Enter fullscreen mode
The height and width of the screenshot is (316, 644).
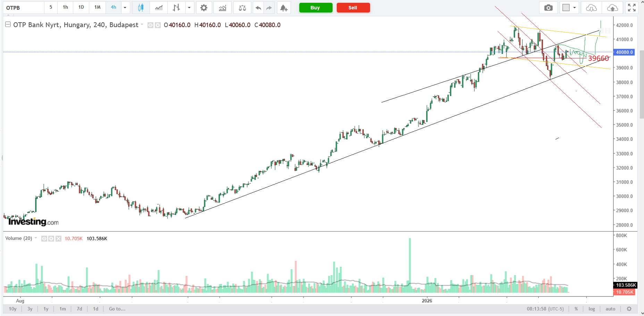632,8
